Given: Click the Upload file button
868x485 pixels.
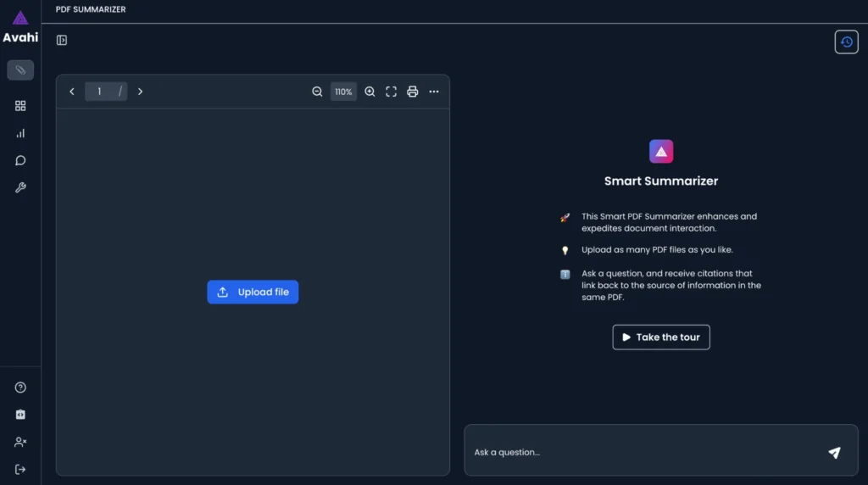Looking at the screenshot, I should (253, 292).
